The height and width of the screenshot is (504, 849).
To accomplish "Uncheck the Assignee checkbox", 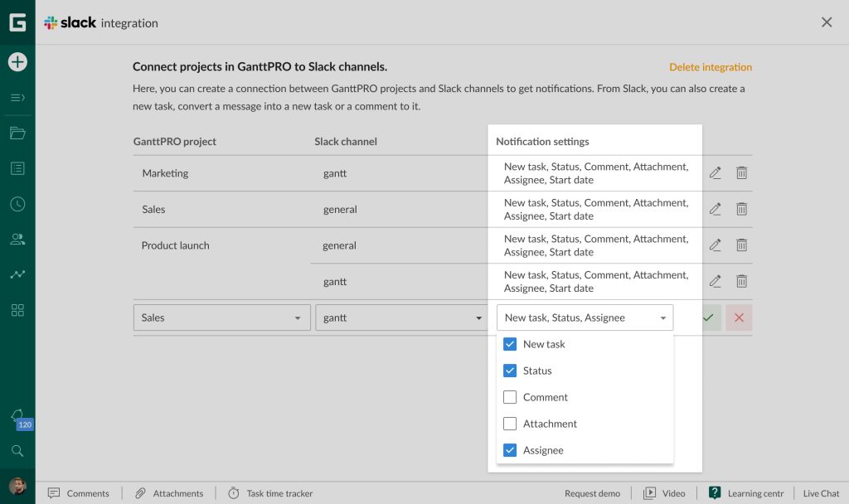I will coord(510,450).
